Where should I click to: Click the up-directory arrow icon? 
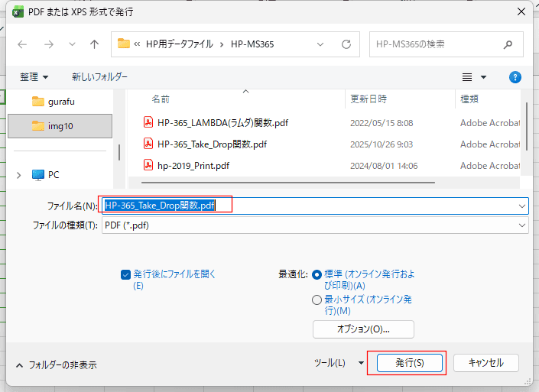tap(94, 44)
